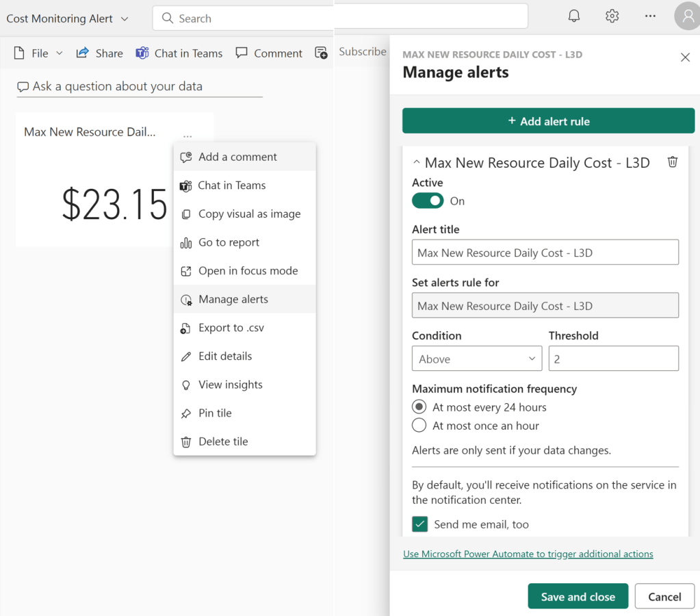Screen dimensions: 700x616
Task: Collapse the Max New Resource alert rule
Action: (x=417, y=163)
